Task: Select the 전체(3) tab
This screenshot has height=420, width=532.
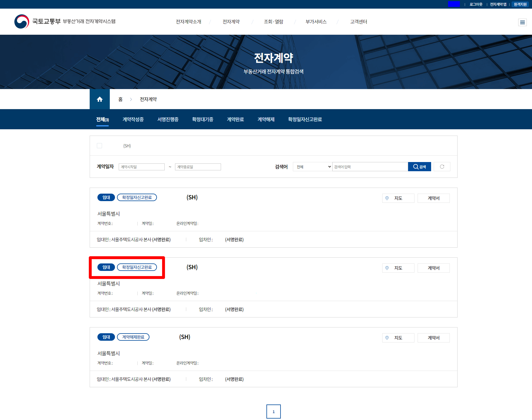Action: (x=102, y=120)
